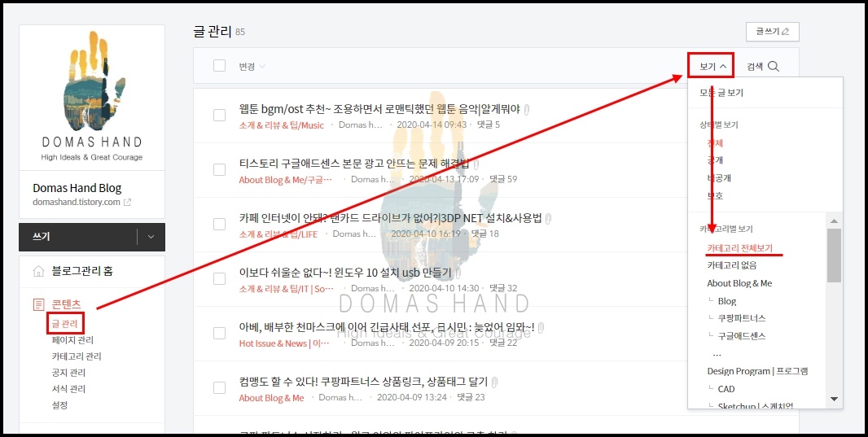The image size is (868, 437).
Task: Select 보호 status filter
Action: pos(715,196)
